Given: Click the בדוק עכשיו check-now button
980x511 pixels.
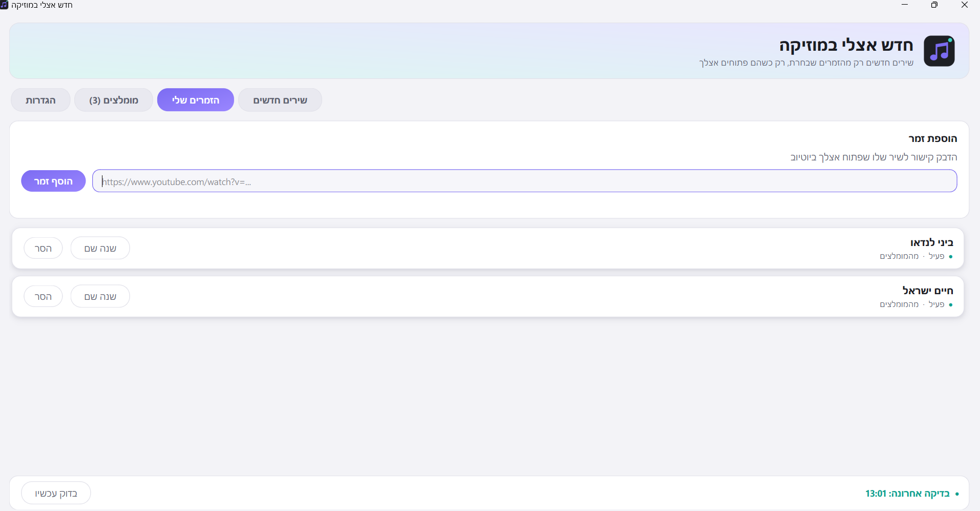Looking at the screenshot, I should coord(56,493).
